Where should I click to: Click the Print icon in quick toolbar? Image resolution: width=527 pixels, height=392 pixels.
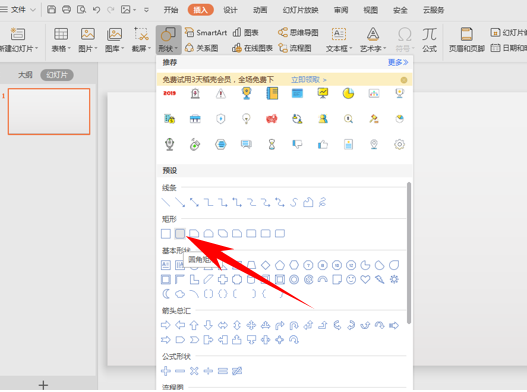coord(66,9)
